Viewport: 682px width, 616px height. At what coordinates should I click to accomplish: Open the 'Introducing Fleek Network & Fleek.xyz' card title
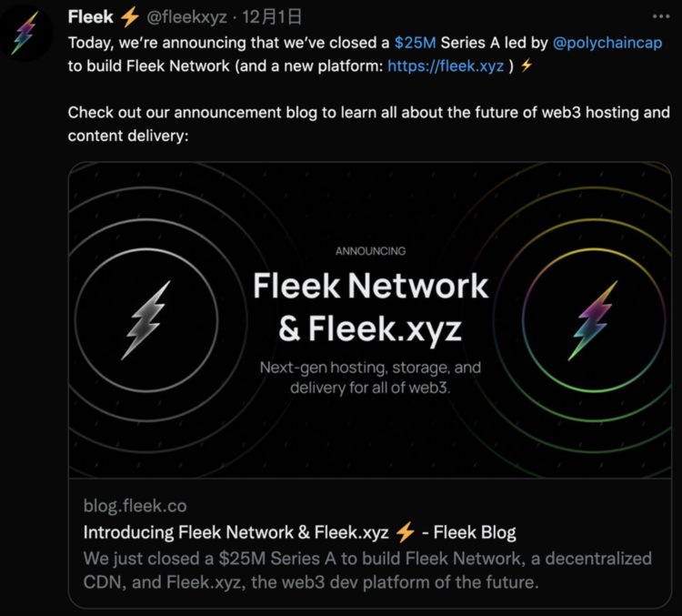point(236,532)
